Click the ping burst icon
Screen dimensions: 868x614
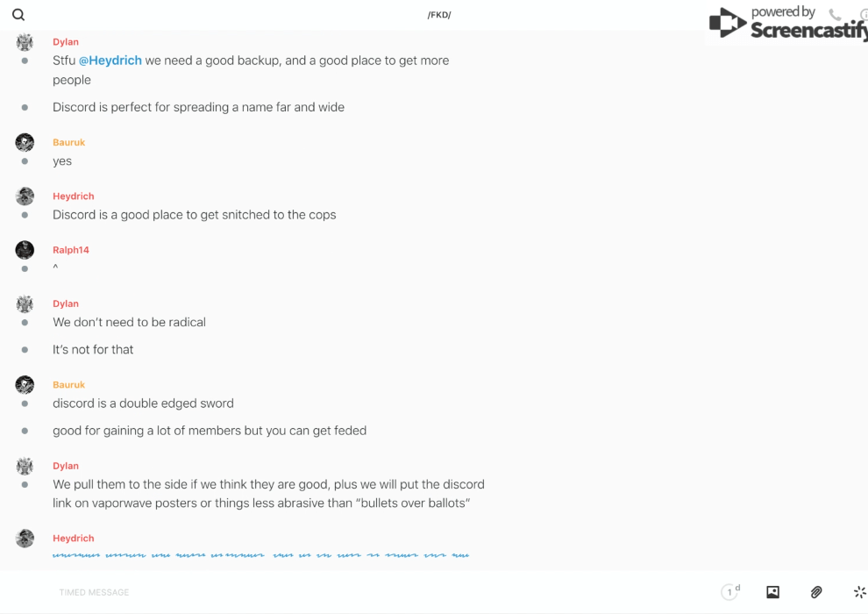(x=859, y=592)
